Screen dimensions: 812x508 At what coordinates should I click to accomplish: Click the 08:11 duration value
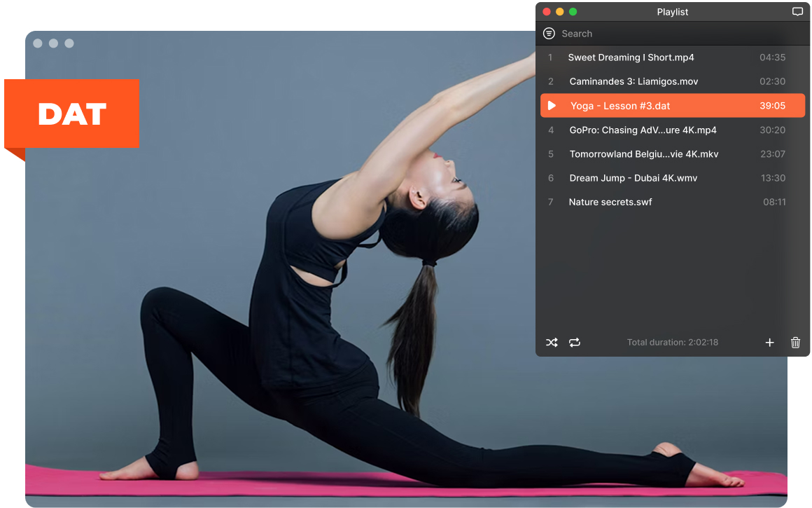point(774,202)
